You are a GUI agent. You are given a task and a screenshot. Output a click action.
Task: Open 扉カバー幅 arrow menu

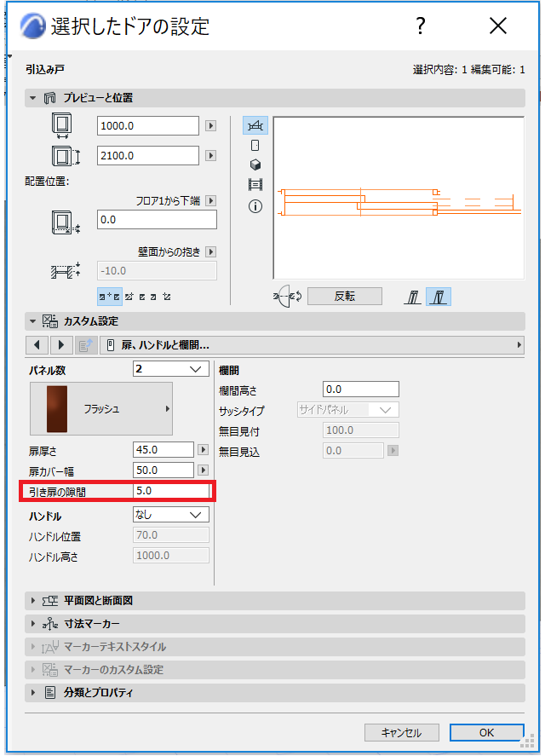[204, 470]
